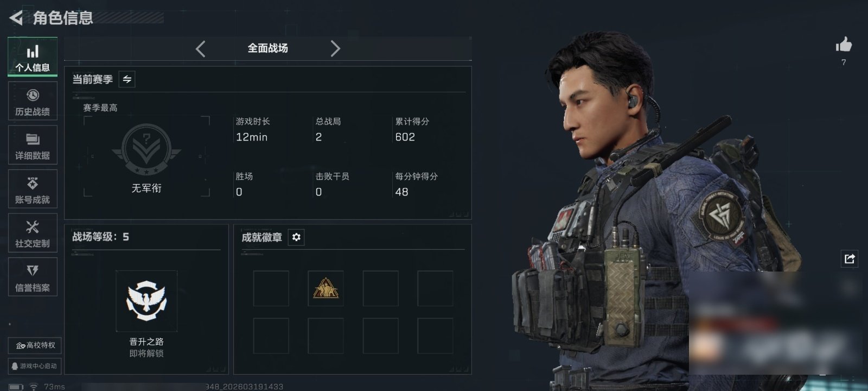Open the 历史战绩 tab
Viewport: 868px width, 391px height.
coord(33,101)
